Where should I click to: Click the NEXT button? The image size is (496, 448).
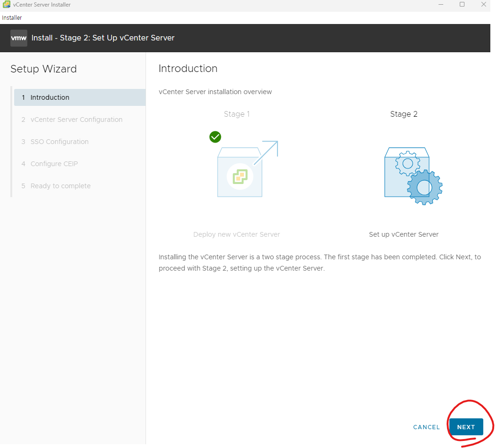coord(466,427)
